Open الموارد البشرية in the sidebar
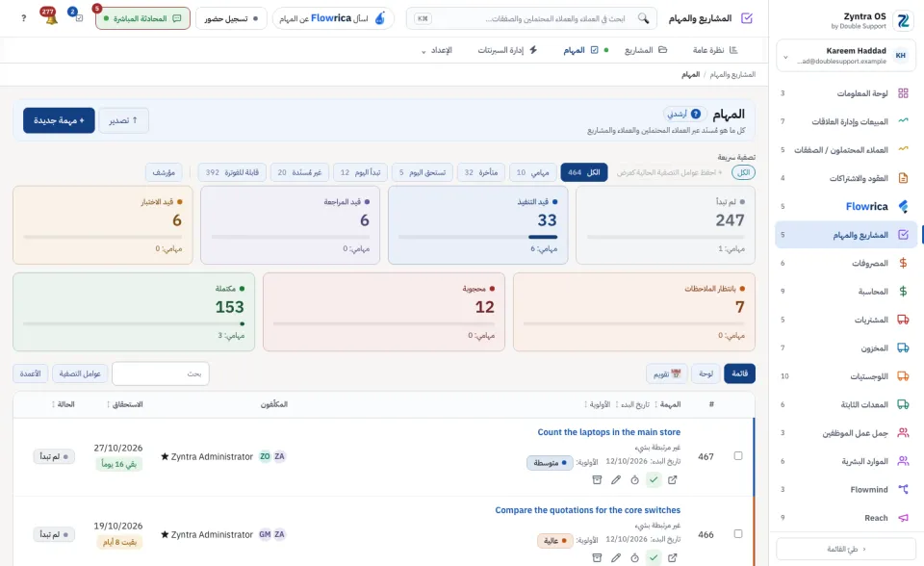 pos(846,461)
